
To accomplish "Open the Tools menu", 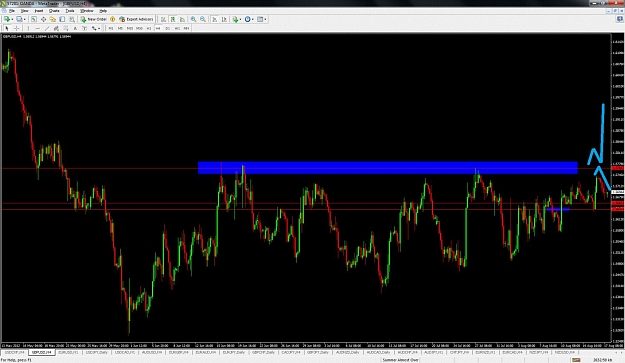I will [70, 11].
